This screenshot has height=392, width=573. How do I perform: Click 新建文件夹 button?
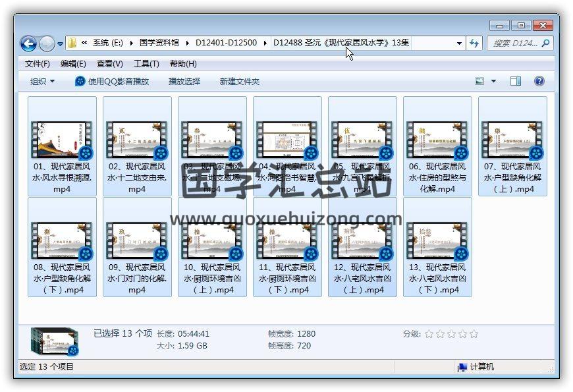coord(239,81)
